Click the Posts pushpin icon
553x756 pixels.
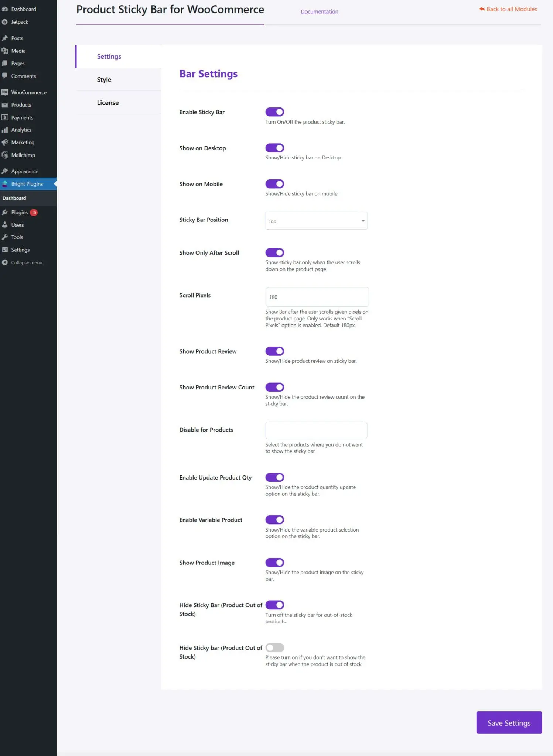coord(5,38)
